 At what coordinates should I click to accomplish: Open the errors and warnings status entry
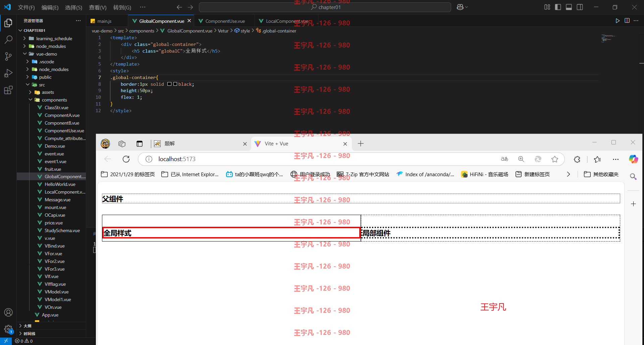coord(24,341)
